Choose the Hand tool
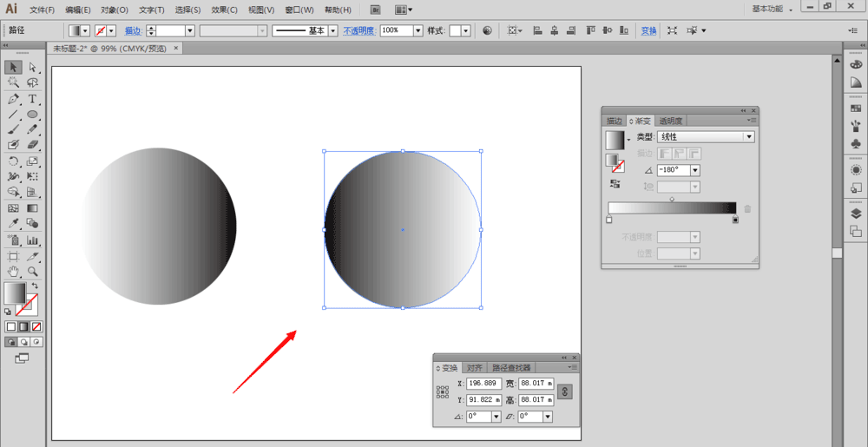Image resolution: width=868 pixels, height=447 pixels. point(13,272)
